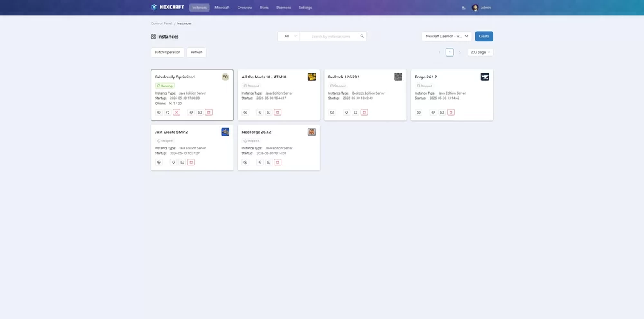
Task: Delete the NeoForge 26.1.2 instance
Action: [278, 162]
